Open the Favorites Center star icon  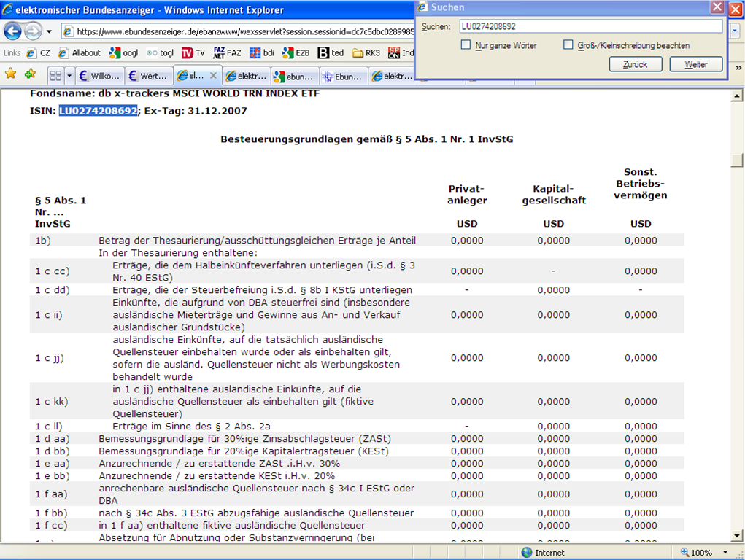point(10,74)
